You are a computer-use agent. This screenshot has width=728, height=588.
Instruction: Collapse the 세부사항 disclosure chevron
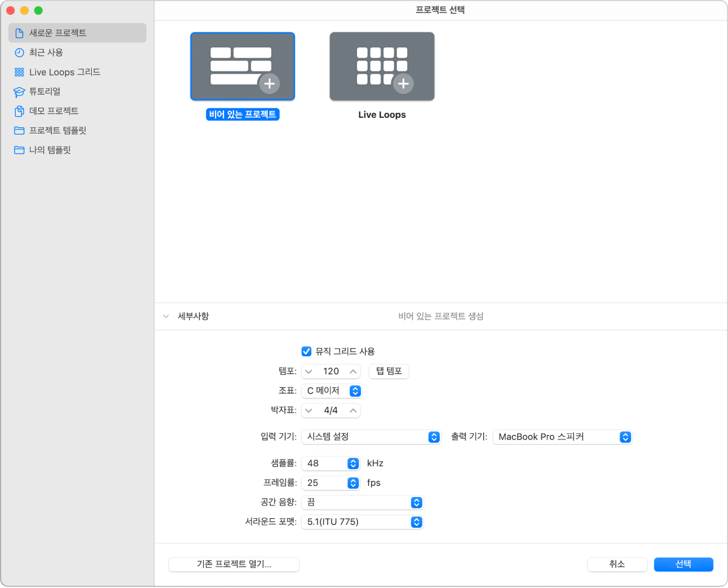[166, 316]
